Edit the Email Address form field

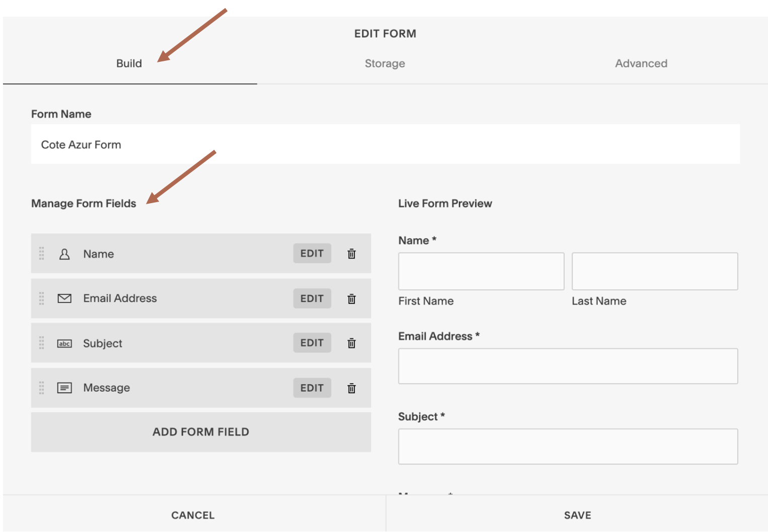coord(312,298)
